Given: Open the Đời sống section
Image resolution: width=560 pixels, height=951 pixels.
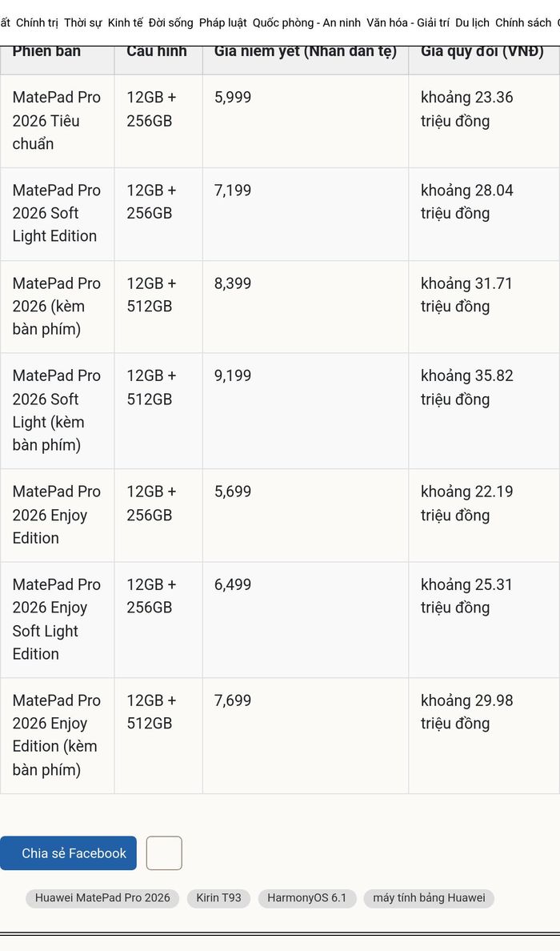Looking at the screenshot, I should (x=171, y=23).
